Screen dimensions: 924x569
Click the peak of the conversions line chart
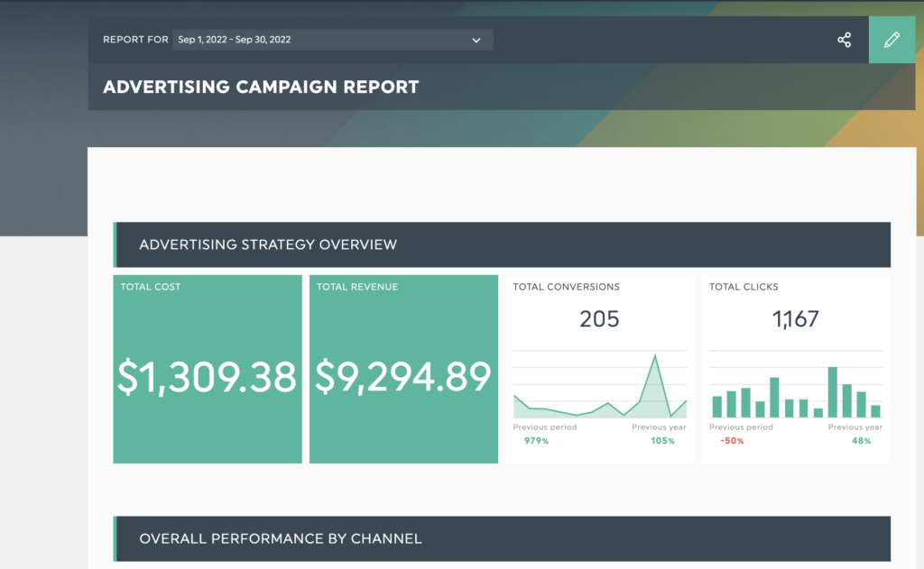click(655, 356)
